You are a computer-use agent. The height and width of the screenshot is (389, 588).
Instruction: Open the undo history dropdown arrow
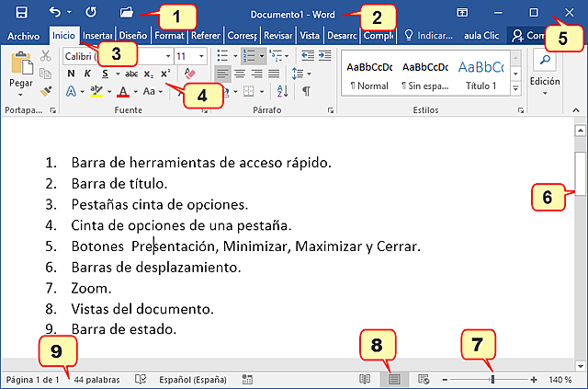[x=70, y=12]
